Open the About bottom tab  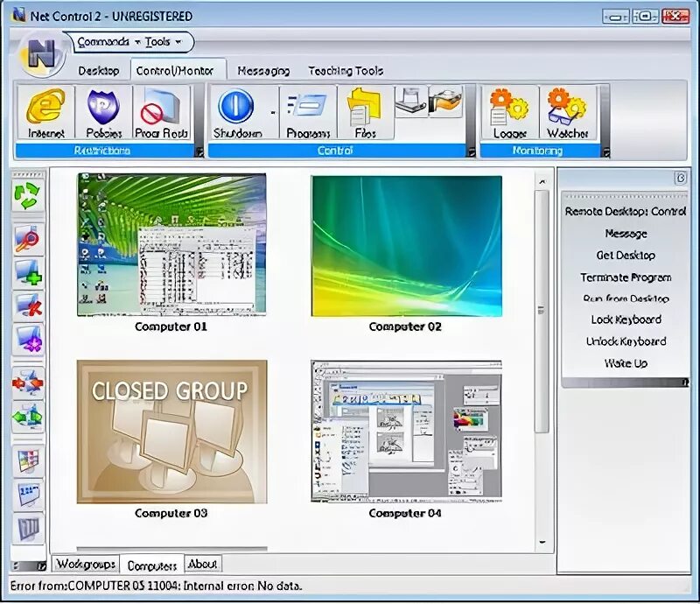click(202, 564)
